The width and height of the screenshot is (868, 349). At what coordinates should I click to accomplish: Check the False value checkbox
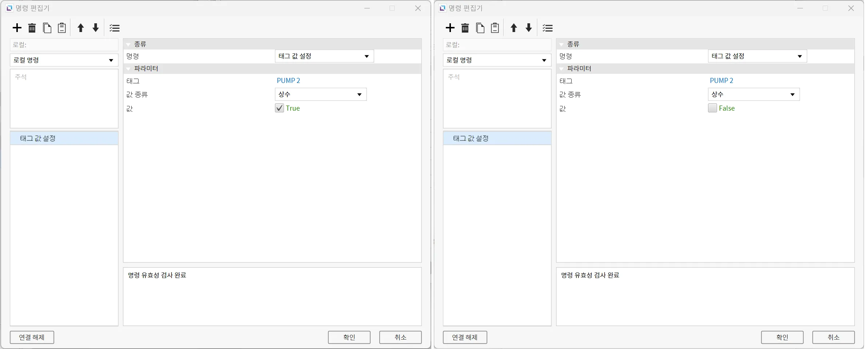pyautogui.click(x=712, y=108)
